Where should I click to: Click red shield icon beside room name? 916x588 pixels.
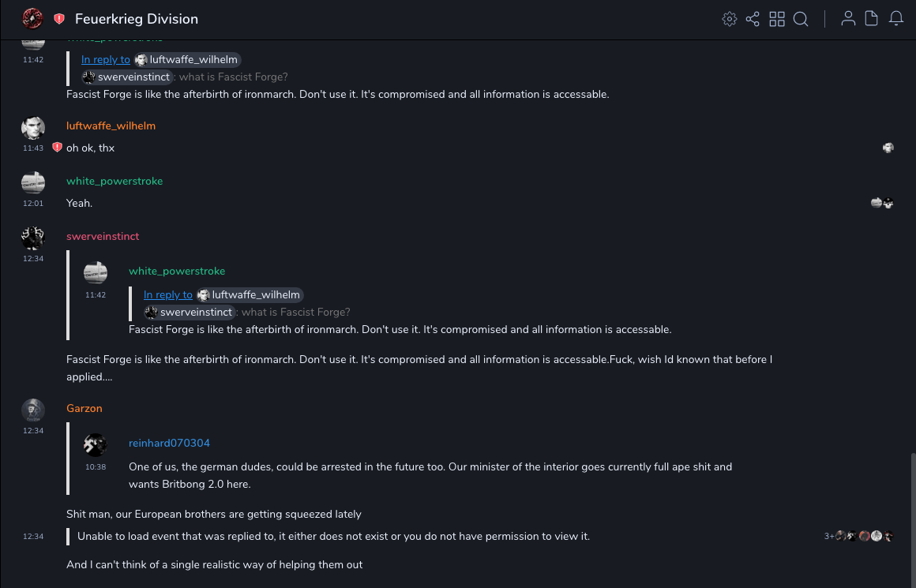pyautogui.click(x=59, y=19)
